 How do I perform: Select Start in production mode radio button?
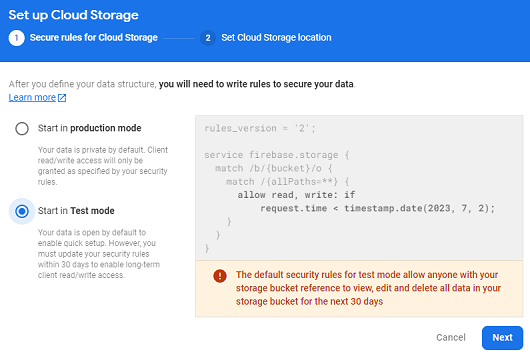pos(22,128)
